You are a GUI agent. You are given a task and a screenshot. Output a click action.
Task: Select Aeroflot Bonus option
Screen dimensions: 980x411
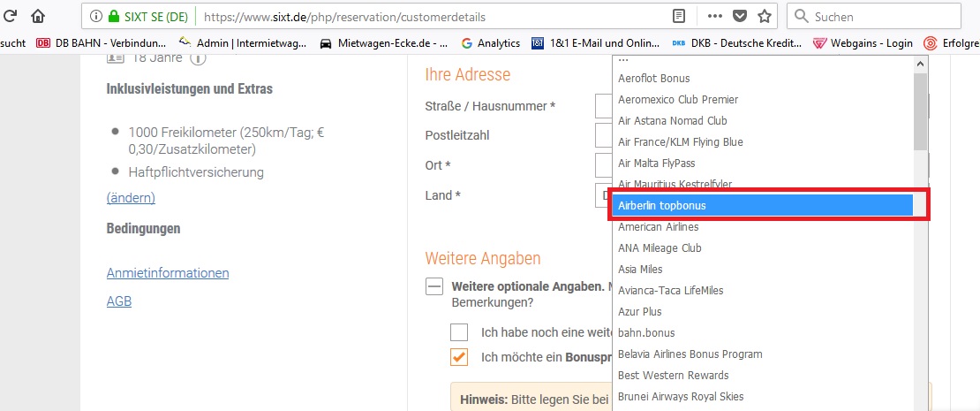pyautogui.click(x=762, y=78)
